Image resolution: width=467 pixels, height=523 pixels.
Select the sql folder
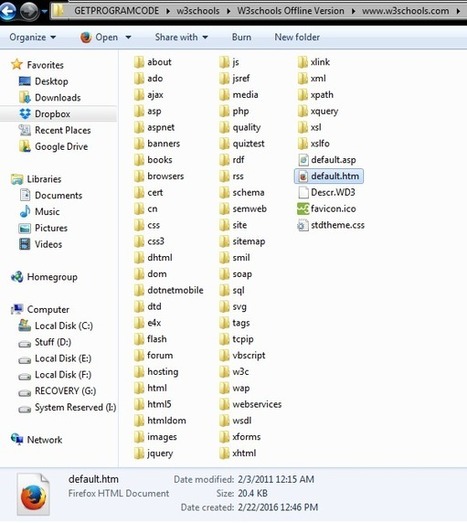tap(232, 290)
